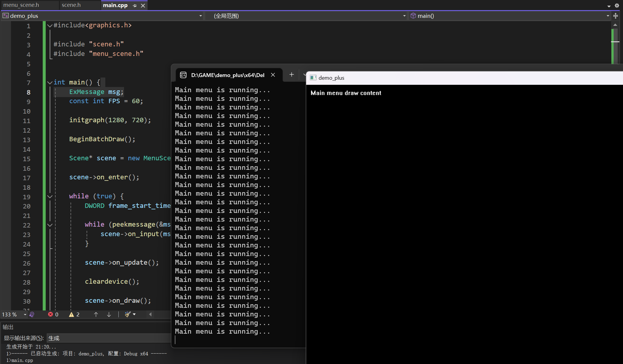
Task: Click scene->on_update() on line 26
Action: [122, 263]
